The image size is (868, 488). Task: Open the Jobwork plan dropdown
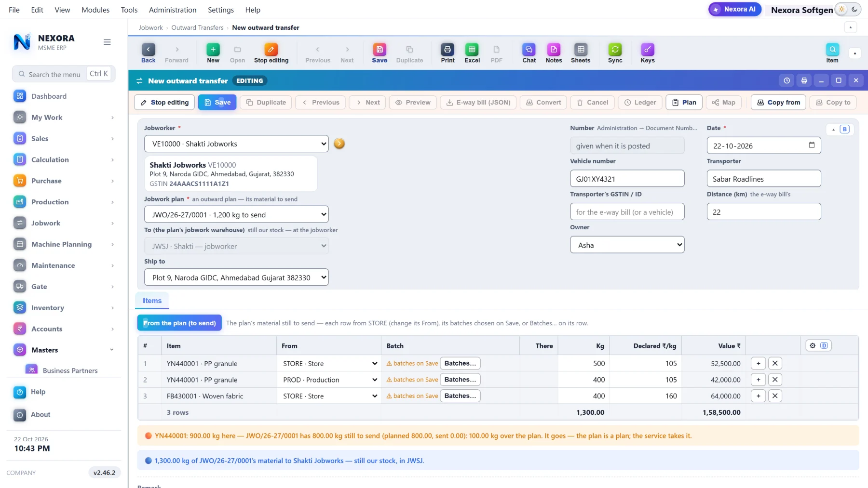click(236, 215)
